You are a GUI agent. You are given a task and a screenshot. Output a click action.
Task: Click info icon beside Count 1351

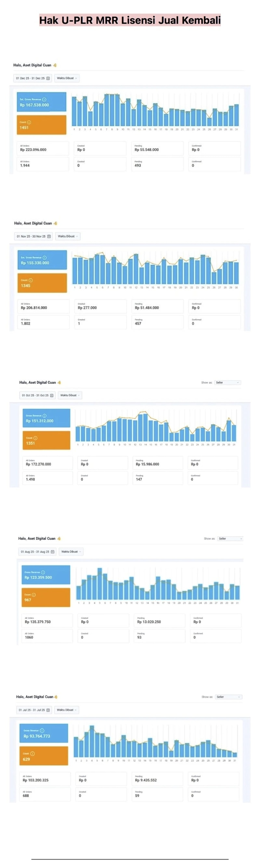tap(35, 438)
